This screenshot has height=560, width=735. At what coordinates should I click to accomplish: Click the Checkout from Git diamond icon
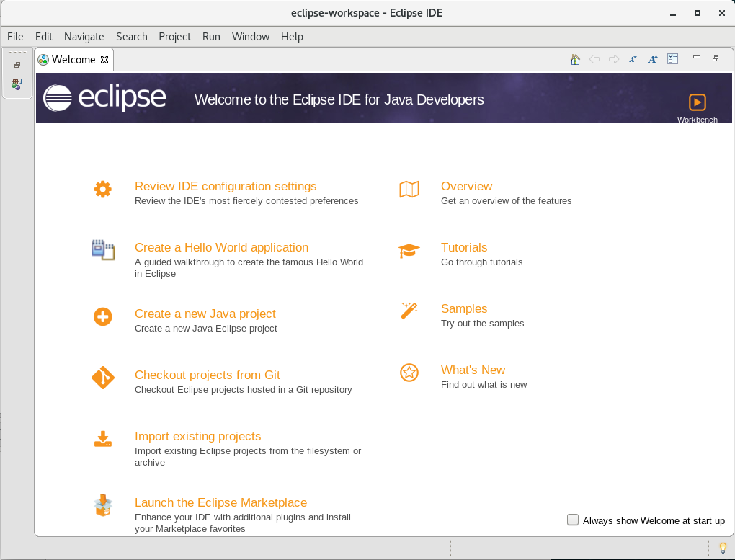click(x=103, y=378)
